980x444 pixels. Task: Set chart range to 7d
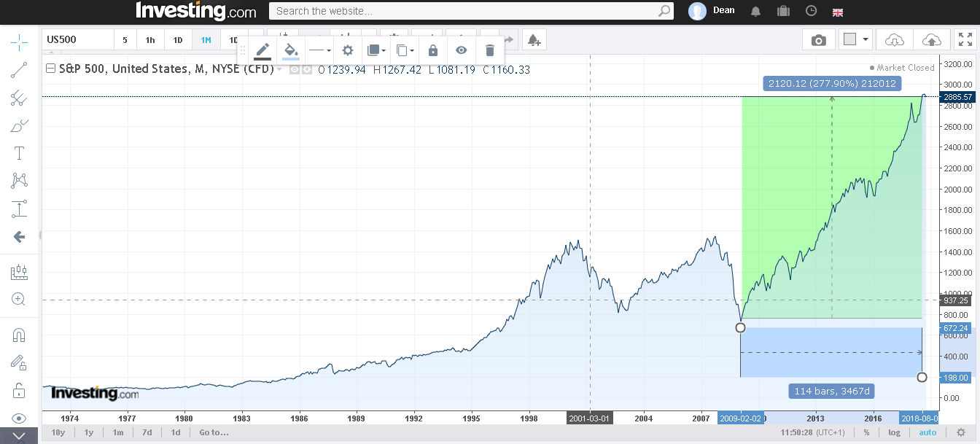click(147, 432)
